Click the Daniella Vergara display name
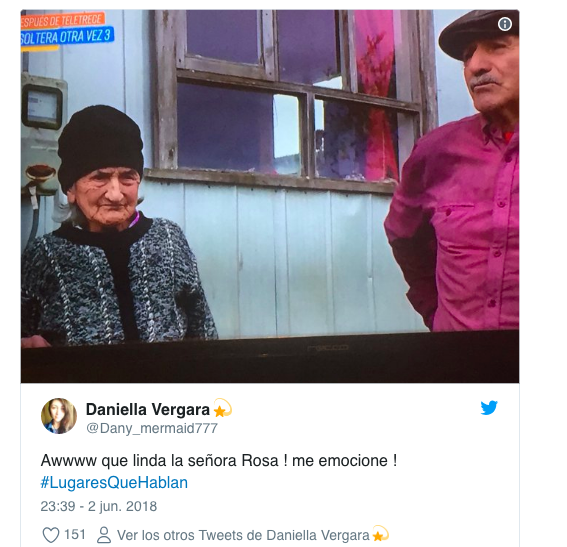The width and height of the screenshot is (567, 547). pyautogui.click(x=148, y=410)
